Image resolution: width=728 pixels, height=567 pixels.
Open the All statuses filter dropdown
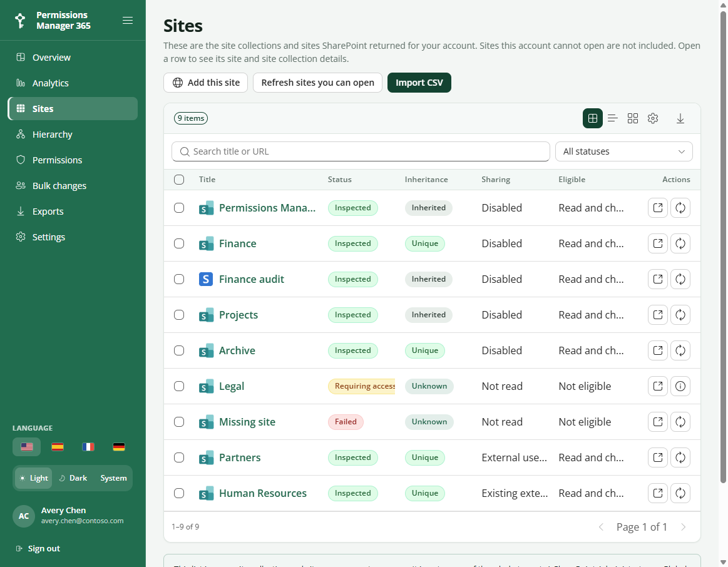click(x=623, y=151)
